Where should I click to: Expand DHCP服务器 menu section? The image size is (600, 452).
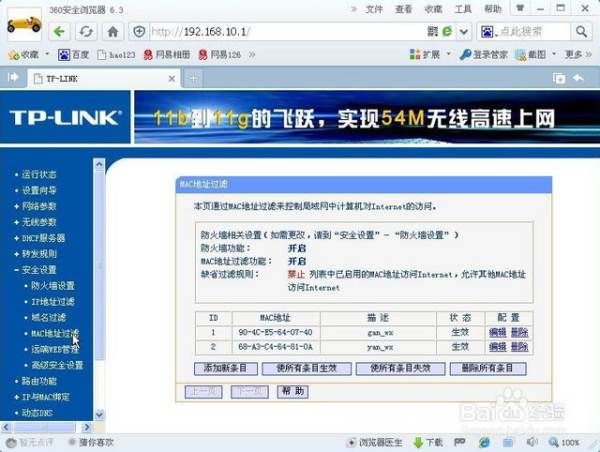coord(43,238)
